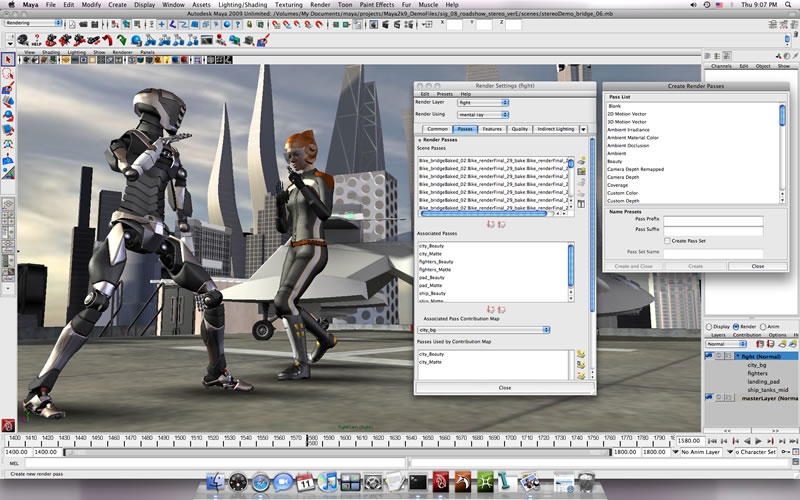Click the red HELP question mark shelf icon
The image size is (800, 500).
click(36, 40)
